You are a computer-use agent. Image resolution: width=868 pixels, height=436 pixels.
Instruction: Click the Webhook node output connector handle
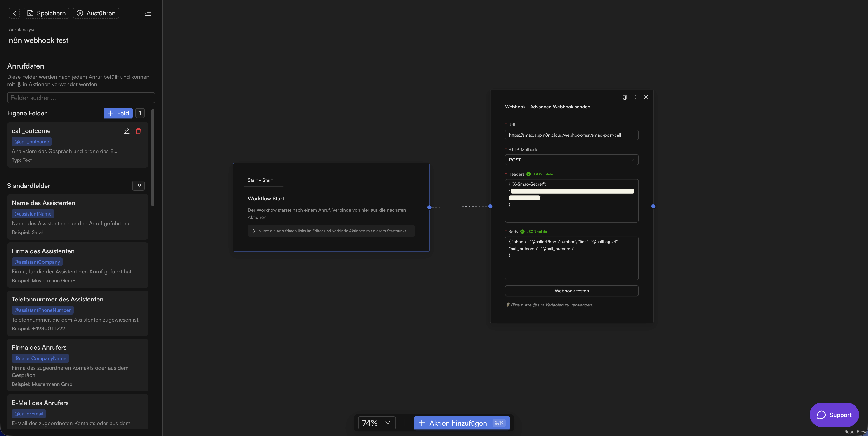[x=653, y=206]
